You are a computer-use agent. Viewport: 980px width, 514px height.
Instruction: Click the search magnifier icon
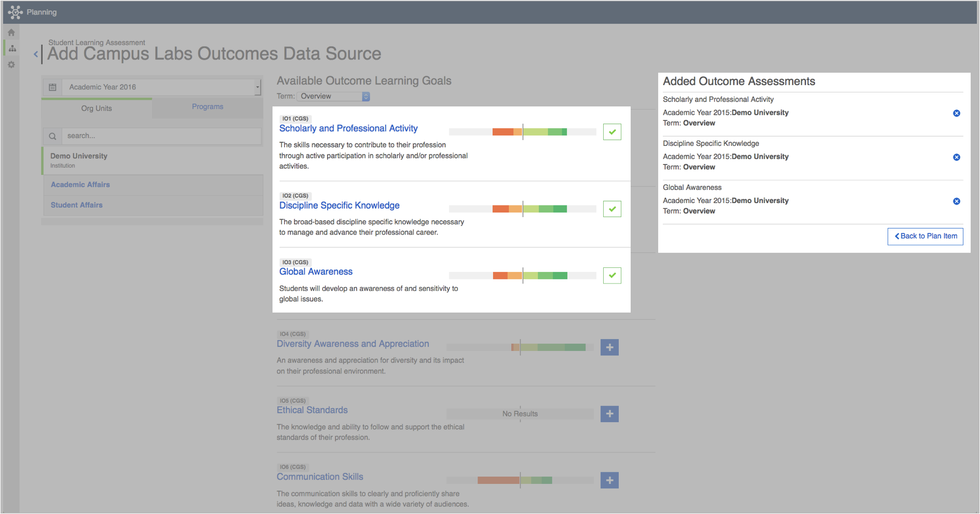pos(52,136)
